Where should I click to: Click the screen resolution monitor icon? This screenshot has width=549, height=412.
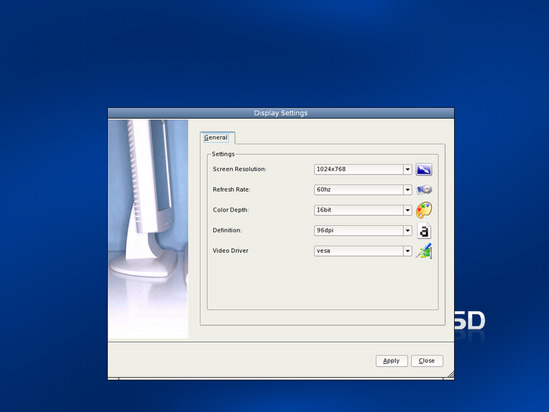(x=424, y=169)
